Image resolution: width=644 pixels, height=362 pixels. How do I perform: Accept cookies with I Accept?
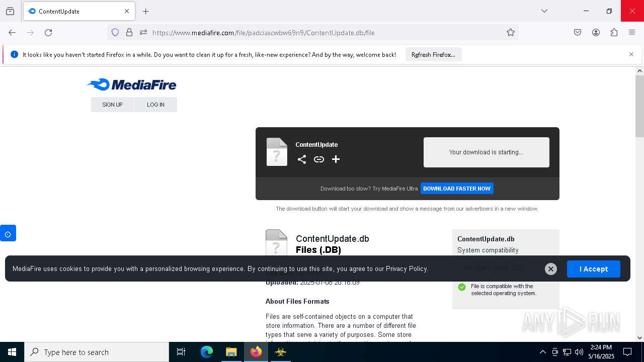pos(594,269)
